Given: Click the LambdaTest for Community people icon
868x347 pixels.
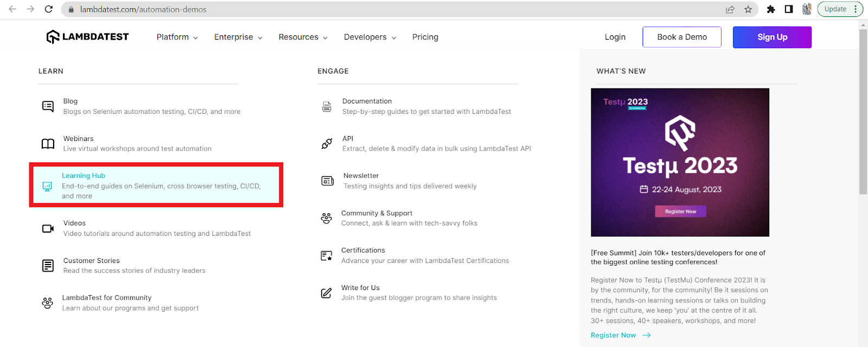Looking at the screenshot, I should pyautogui.click(x=48, y=303).
